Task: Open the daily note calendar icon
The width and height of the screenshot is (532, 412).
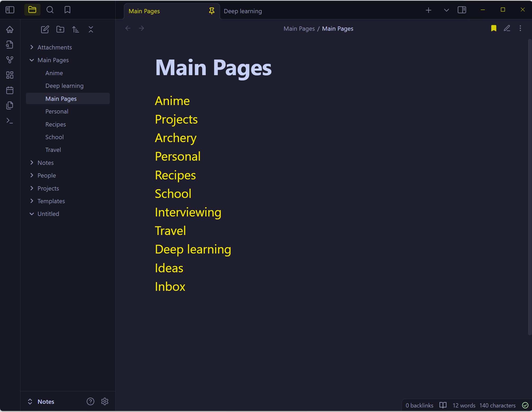Action: [10, 90]
